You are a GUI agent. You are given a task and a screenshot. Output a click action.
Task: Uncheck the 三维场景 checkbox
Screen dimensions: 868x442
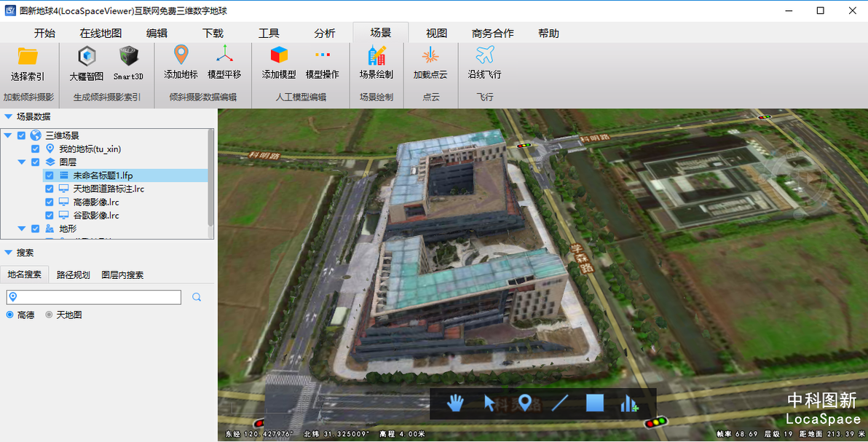click(x=22, y=135)
